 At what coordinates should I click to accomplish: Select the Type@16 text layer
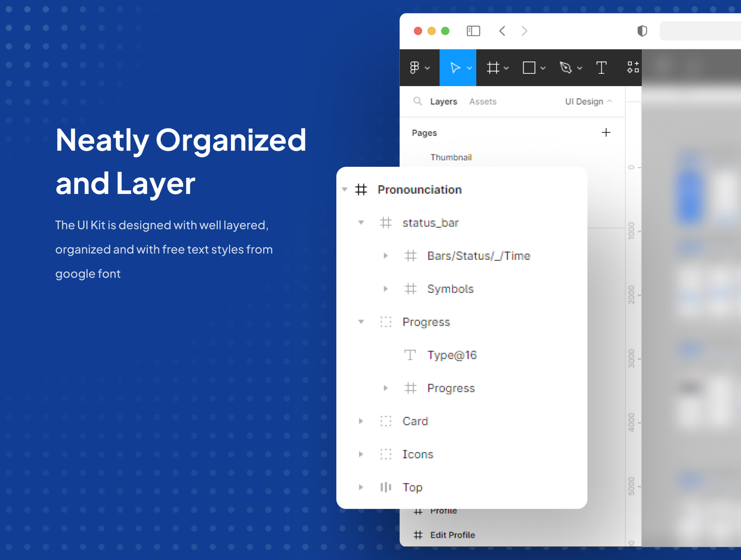(452, 355)
